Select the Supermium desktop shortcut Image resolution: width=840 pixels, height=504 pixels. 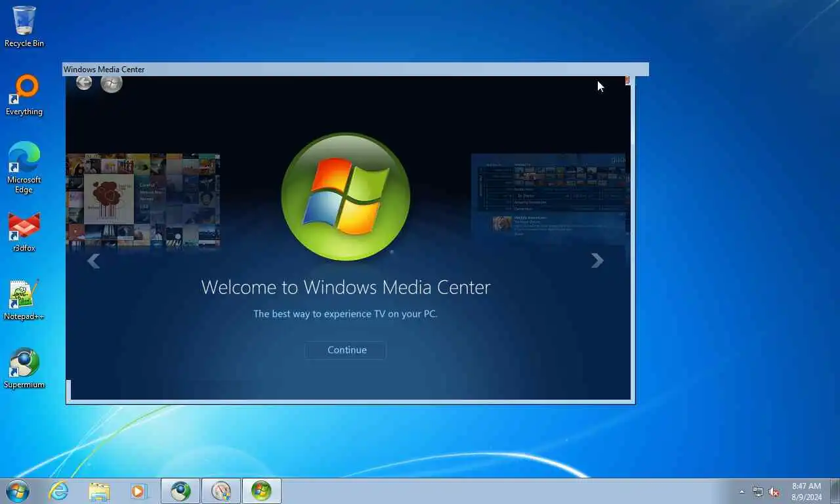tap(24, 368)
